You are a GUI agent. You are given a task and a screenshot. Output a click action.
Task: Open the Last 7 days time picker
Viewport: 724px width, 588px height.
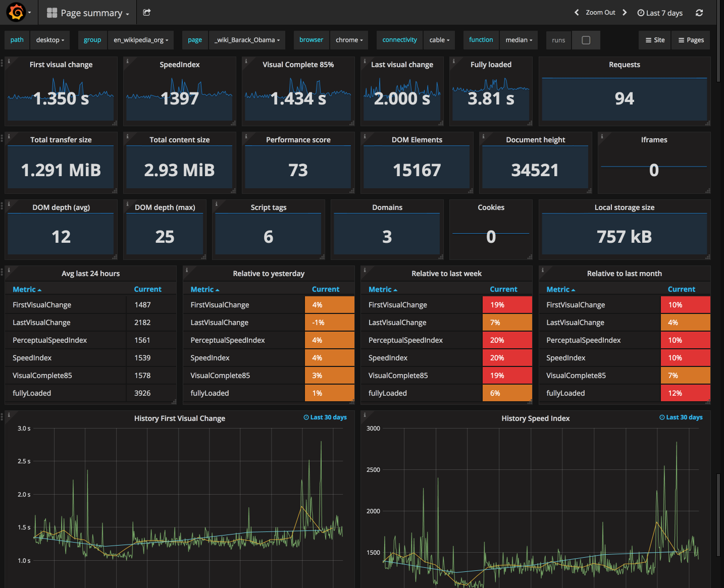pyautogui.click(x=660, y=13)
